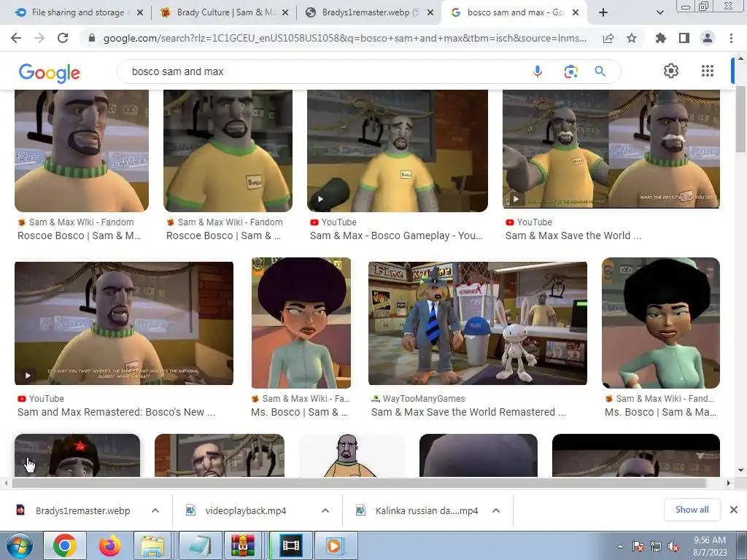The image size is (747, 560).
Task: Click the WayTooManyGames source label
Action: click(x=424, y=399)
